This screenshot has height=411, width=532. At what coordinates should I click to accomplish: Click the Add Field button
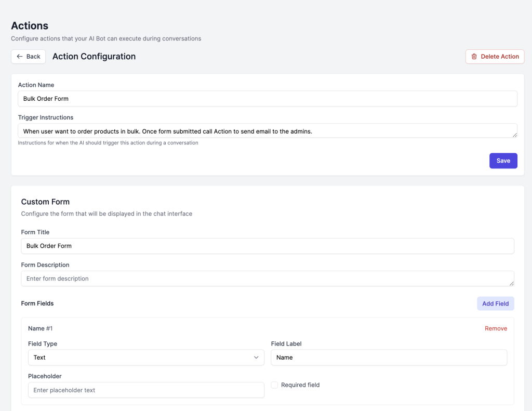coord(495,303)
